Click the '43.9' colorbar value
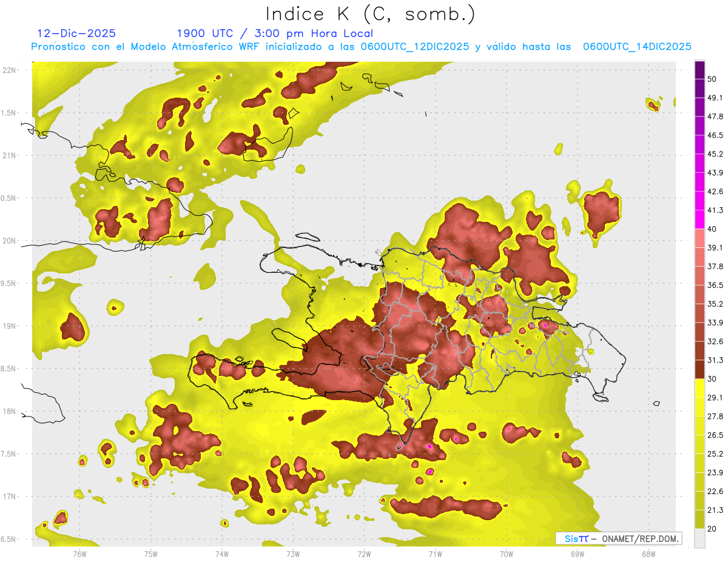Viewport: 728px width, 562px height. pos(715,173)
